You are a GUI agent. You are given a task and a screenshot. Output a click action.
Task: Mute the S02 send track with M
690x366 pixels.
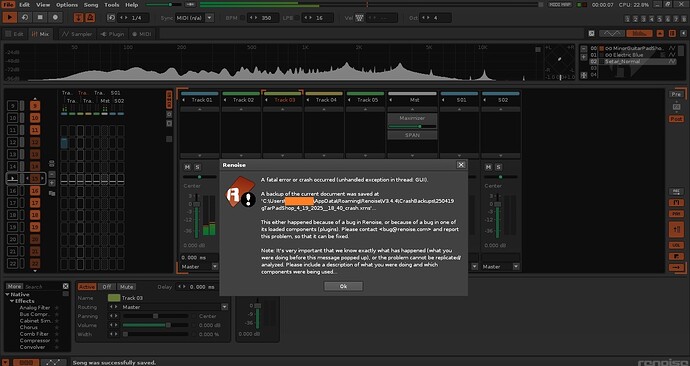point(488,167)
